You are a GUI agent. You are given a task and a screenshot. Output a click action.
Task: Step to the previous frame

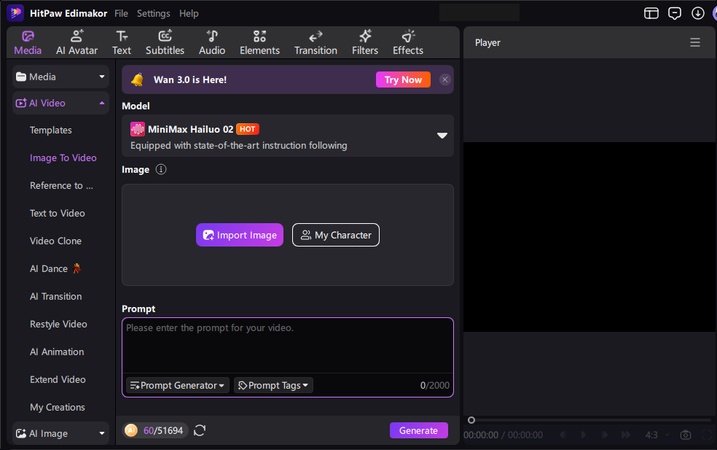[x=562, y=435]
